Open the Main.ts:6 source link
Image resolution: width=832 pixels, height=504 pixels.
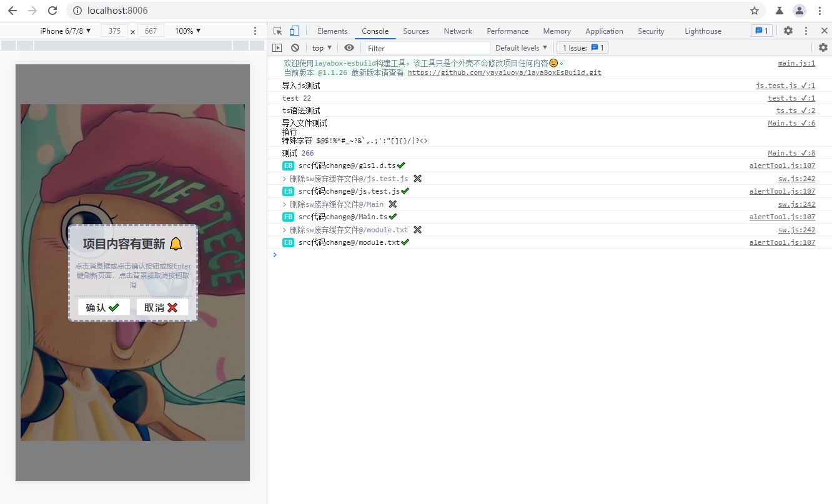point(791,123)
